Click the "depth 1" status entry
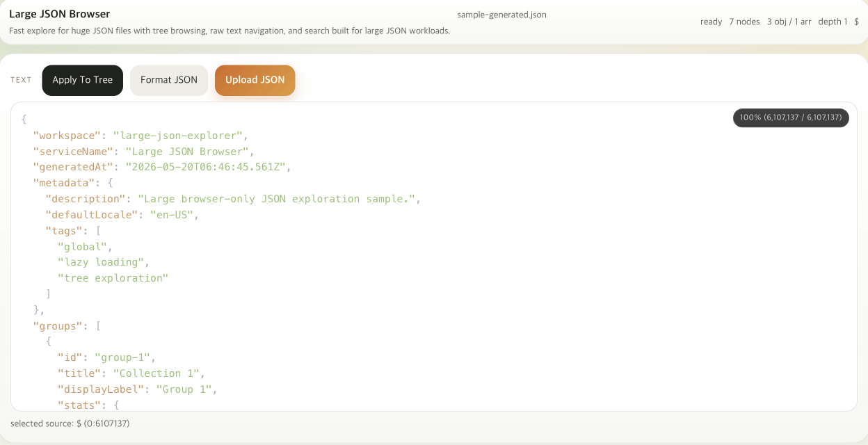This screenshot has height=445, width=868. [833, 22]
